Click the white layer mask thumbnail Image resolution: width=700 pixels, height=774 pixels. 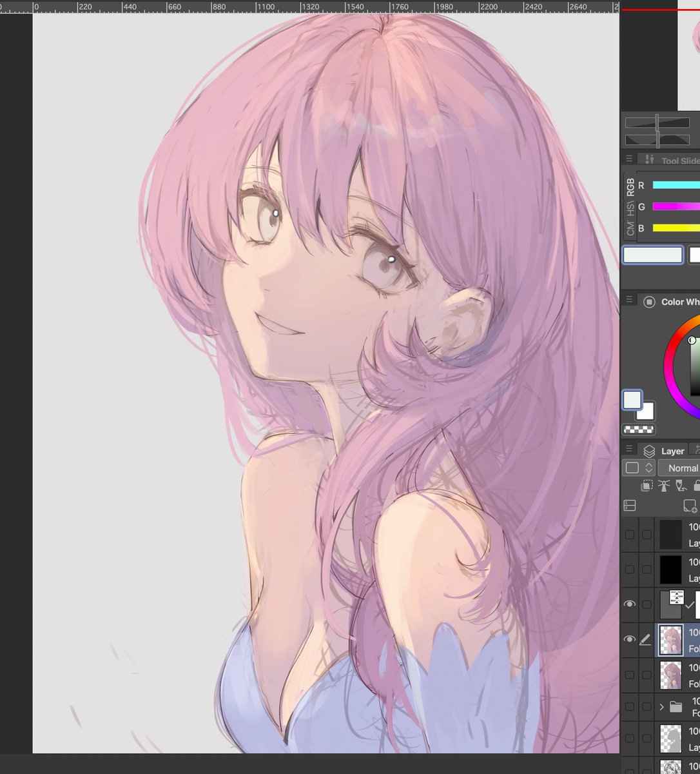click(x=697, y=604)
